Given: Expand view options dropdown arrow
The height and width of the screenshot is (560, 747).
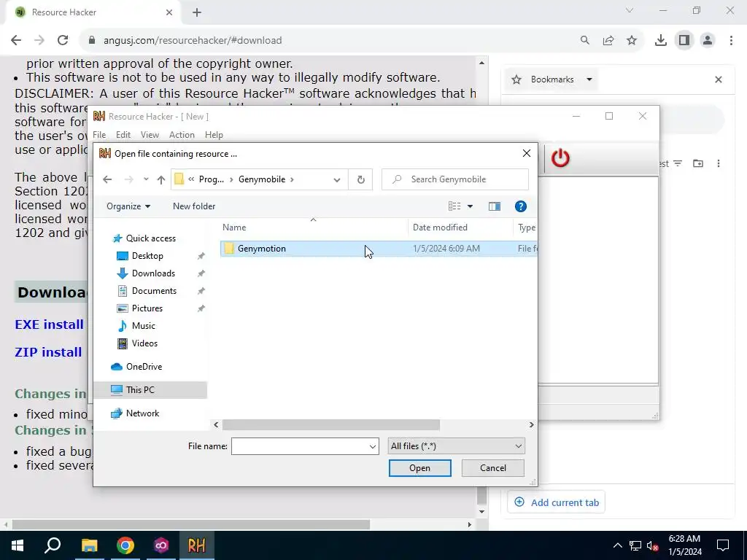Looking at the screenshot, I should click(471, 206).
